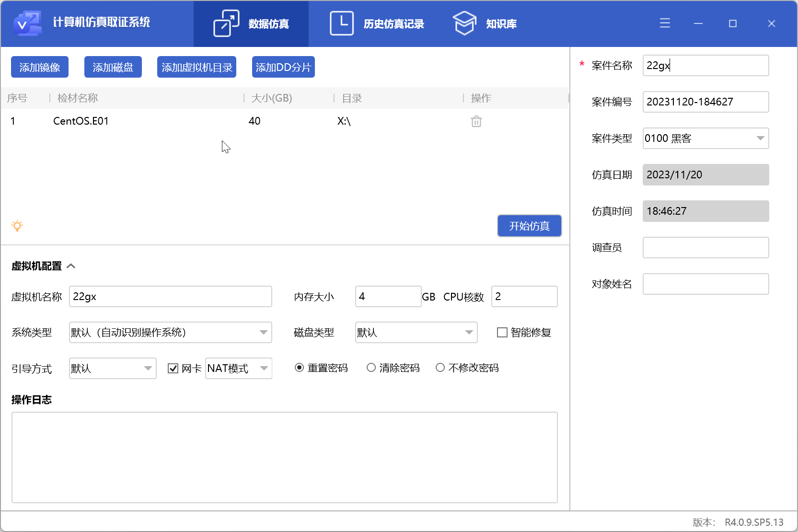Switch to 数据仿真 tab

(251, 23)
